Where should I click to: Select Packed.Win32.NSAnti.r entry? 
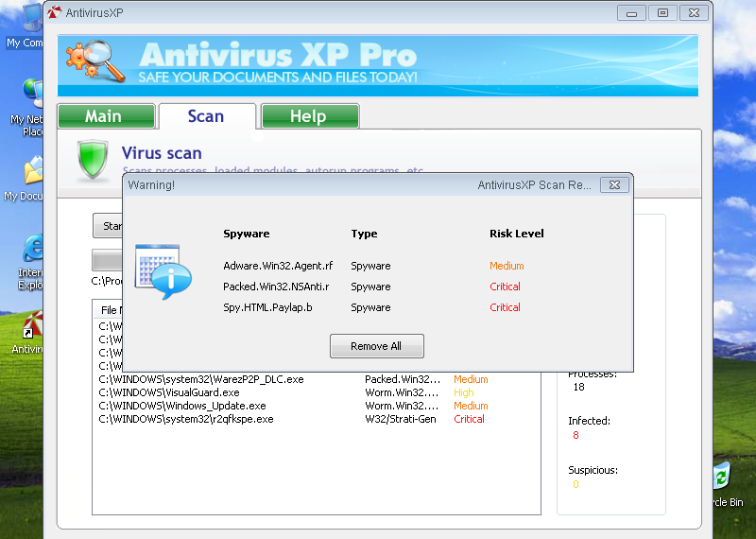pyautogui.click(x=276, y=287)
